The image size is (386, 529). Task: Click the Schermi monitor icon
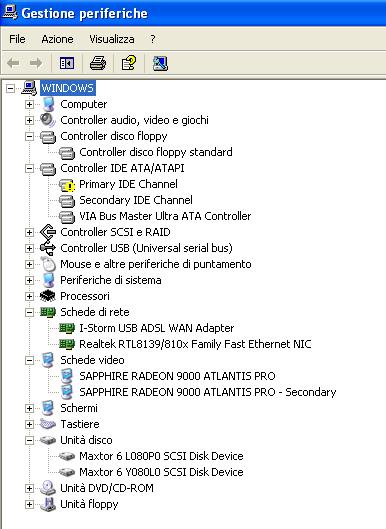click(48, 408)
